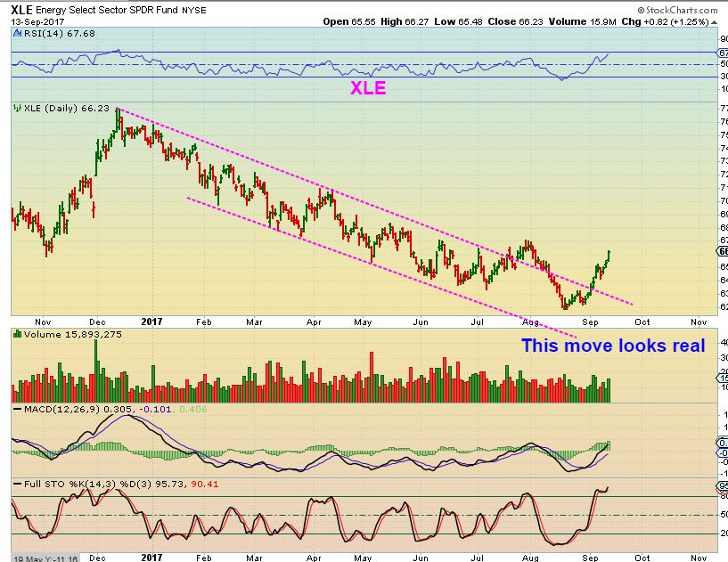Select the bold XLE ticker title
Viewport: 728px width, 562px height.
tap(21, 10)
